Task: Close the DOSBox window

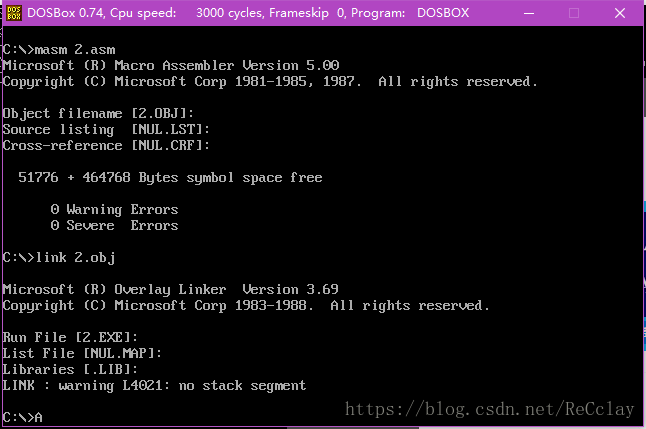Action: 620,13
